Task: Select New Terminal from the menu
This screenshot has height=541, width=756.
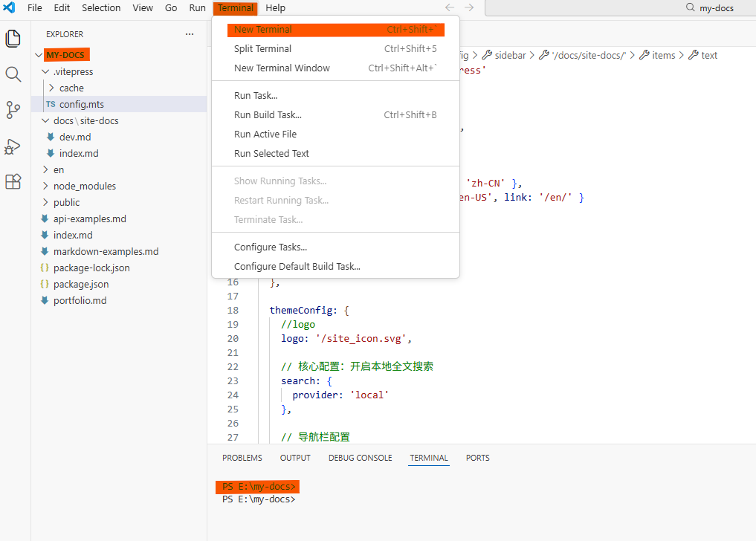Action: coord(262,30)
